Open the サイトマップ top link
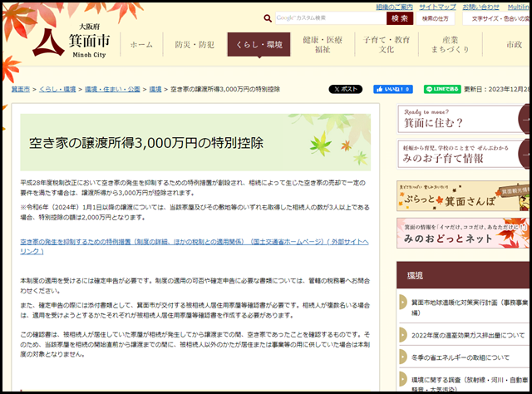 (x=438, y=7)
